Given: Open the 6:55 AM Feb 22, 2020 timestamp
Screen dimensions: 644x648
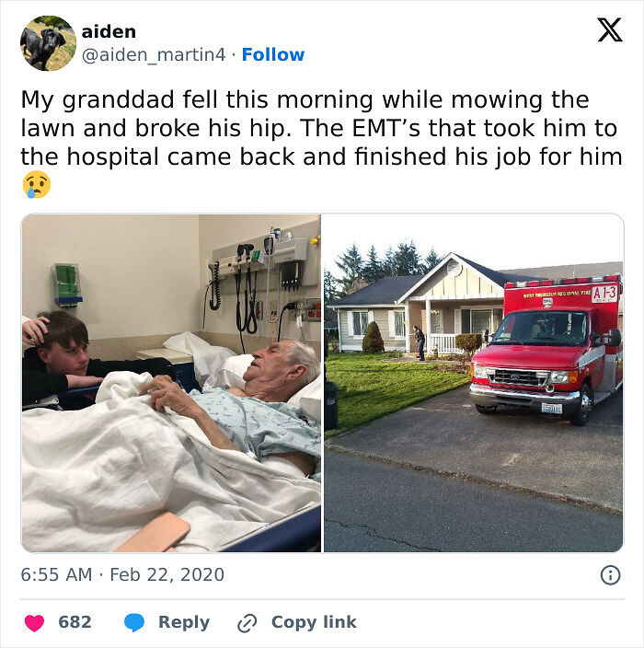Looking at the screenshot, I should click(x=122, y=575).
